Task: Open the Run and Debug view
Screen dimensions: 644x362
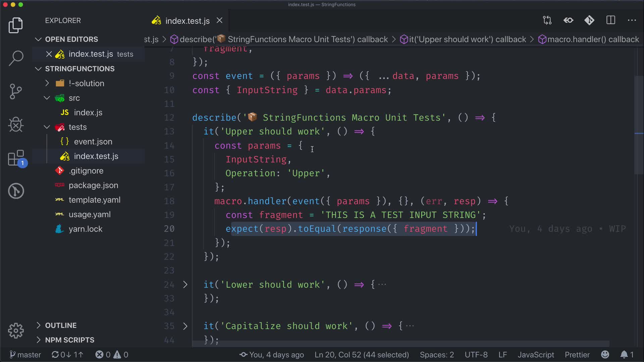Action: (16, 125)
